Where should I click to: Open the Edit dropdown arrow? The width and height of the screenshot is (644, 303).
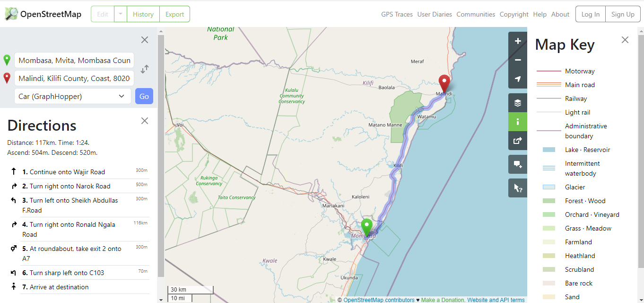pyautogui.click(x=121, y=14)
